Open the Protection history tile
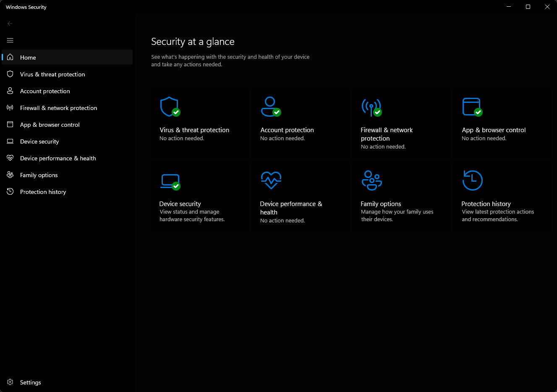The height and width of the screenshot is (392, 557). (502, 196)
